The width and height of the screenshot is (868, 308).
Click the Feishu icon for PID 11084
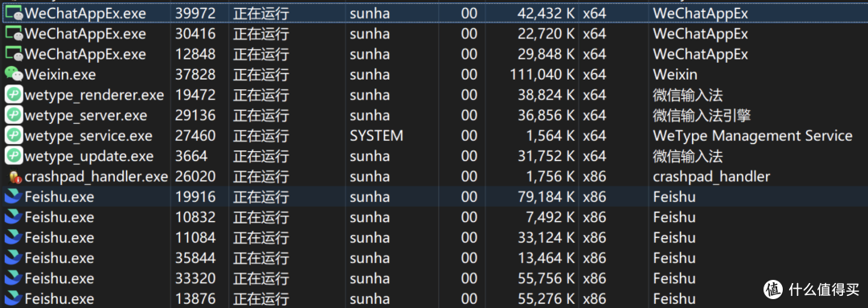pyautogui.click(x=14, y=238)
